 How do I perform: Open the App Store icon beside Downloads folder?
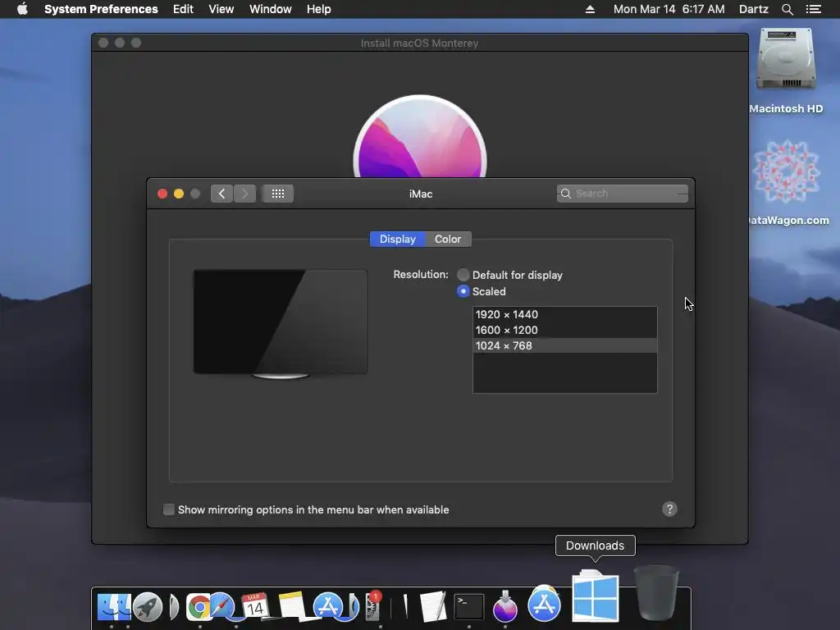coord(544,604)
